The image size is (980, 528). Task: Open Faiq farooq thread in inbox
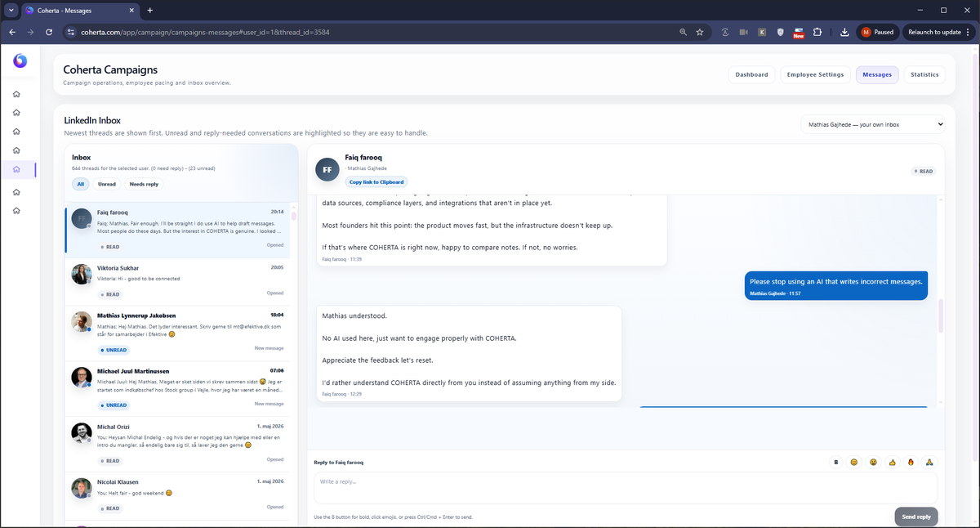tap(176, 230)
